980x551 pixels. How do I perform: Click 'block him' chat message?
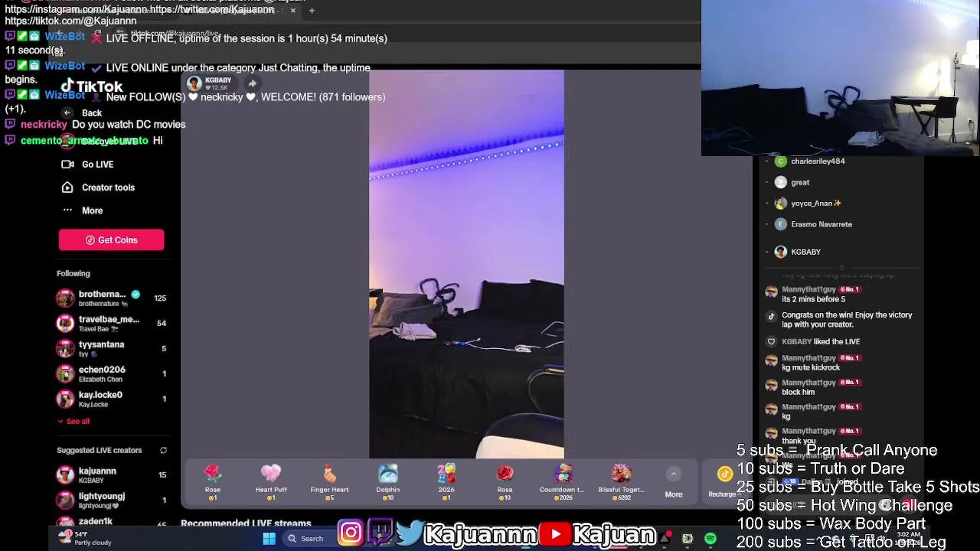point(799,392)
